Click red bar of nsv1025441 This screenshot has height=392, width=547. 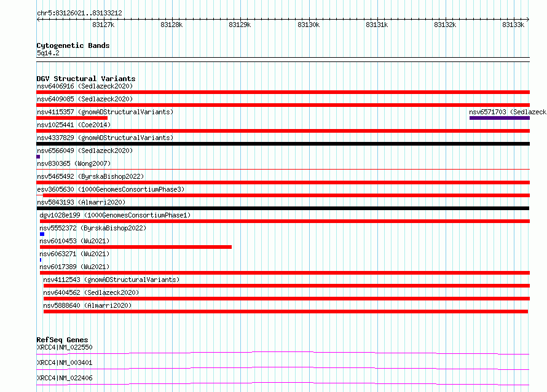[x=283, y=131]
